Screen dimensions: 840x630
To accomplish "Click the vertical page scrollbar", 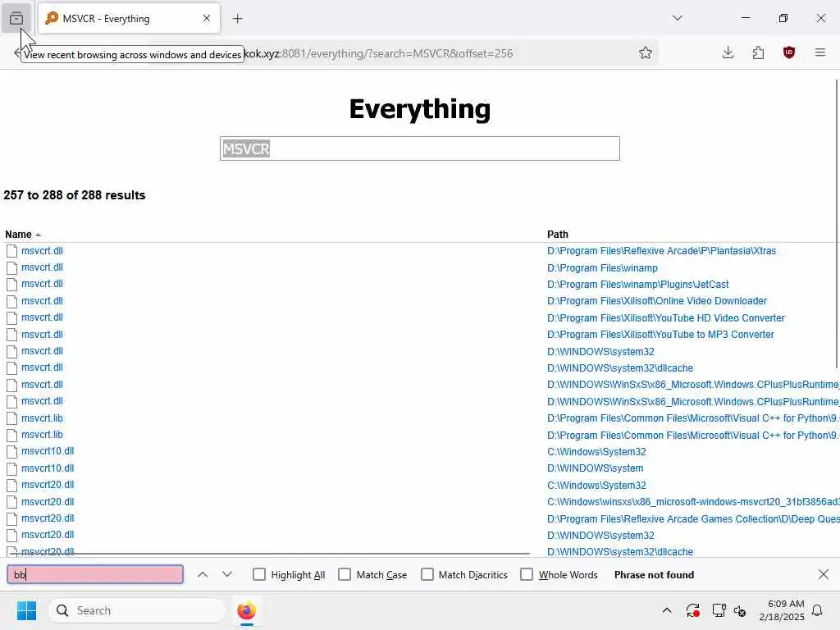I will 837,224.
